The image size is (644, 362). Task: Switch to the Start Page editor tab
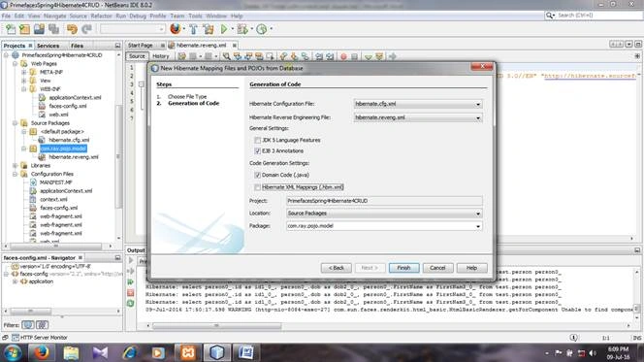click(x=140, y=46)
